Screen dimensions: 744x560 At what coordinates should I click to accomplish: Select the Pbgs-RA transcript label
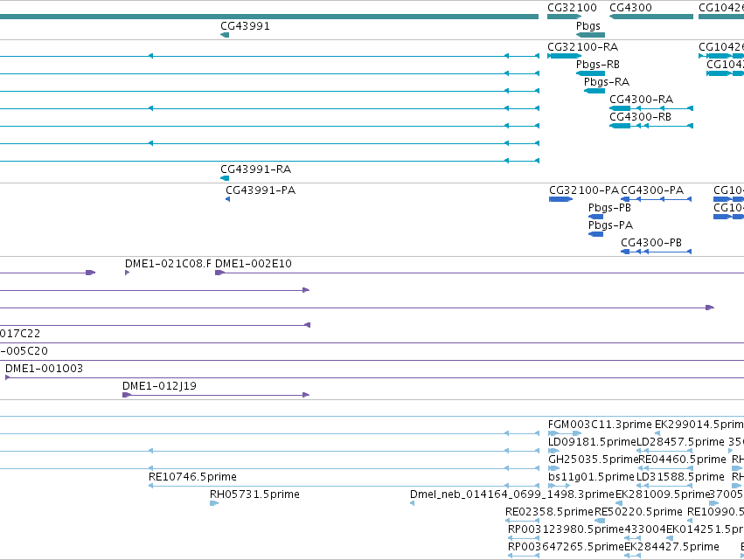607,82
